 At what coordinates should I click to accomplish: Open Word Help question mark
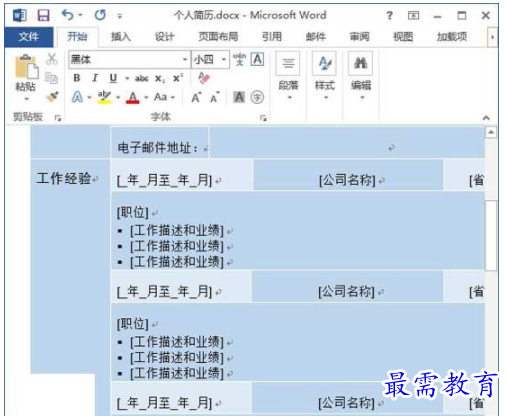tap(389, 15)
